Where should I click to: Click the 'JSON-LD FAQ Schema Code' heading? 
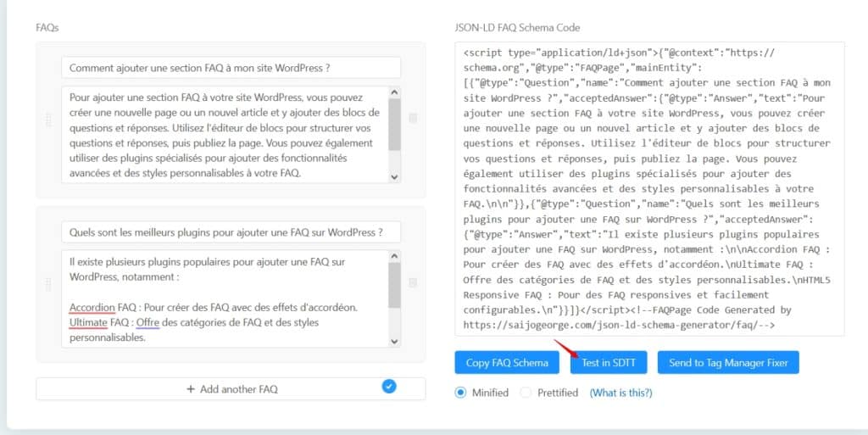[x=517, y=28]
